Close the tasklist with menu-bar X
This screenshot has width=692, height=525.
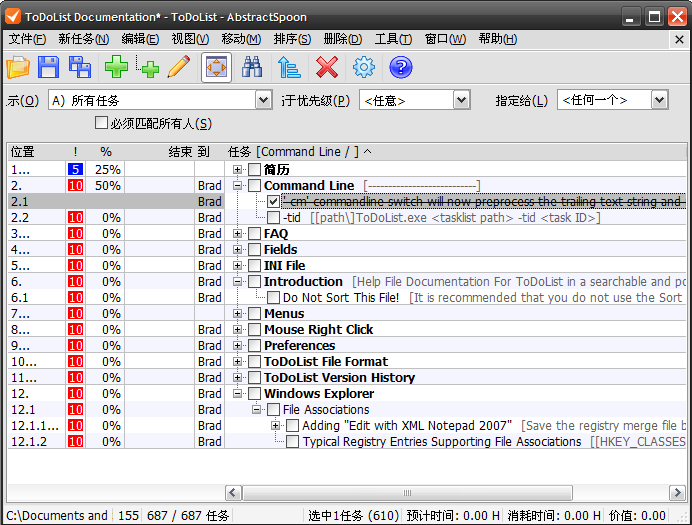point(679,40)
